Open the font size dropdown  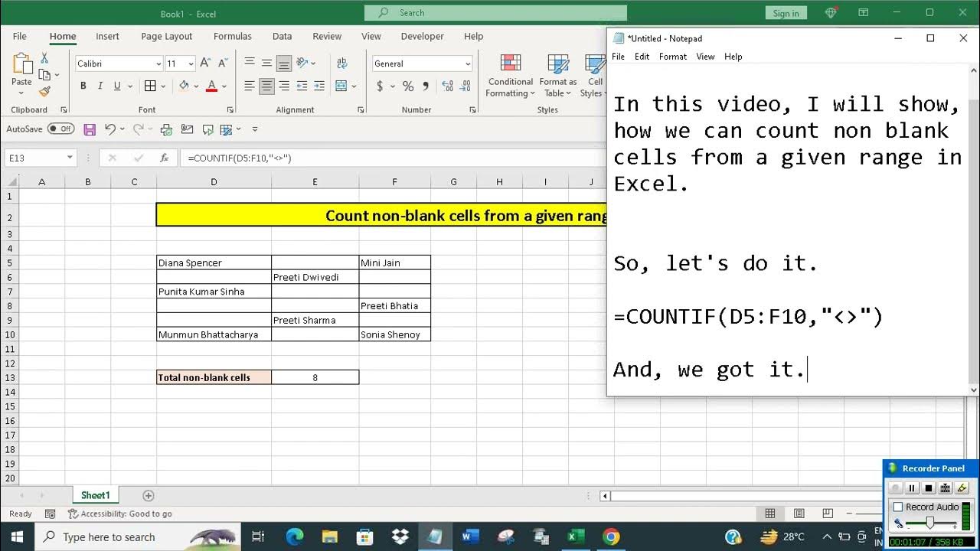[191, 64]
